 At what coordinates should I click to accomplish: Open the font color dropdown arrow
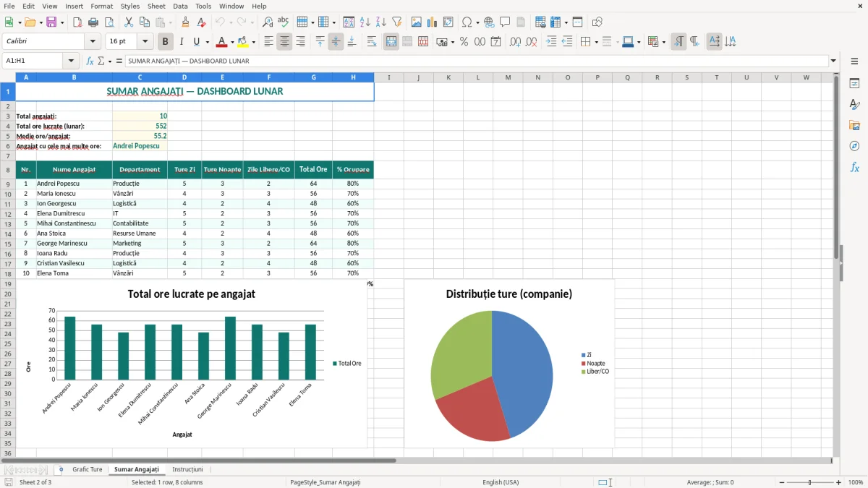[232, 42]
